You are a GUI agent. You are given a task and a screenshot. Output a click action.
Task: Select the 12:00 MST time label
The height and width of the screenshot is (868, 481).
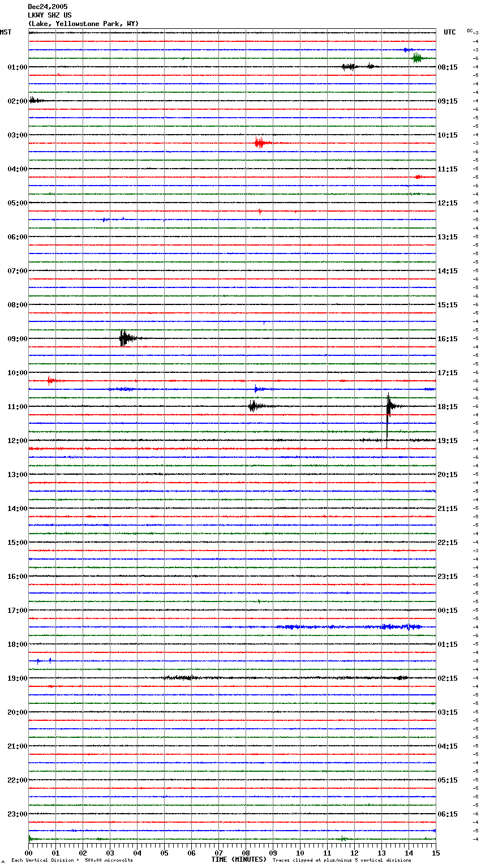coord(18,441)
